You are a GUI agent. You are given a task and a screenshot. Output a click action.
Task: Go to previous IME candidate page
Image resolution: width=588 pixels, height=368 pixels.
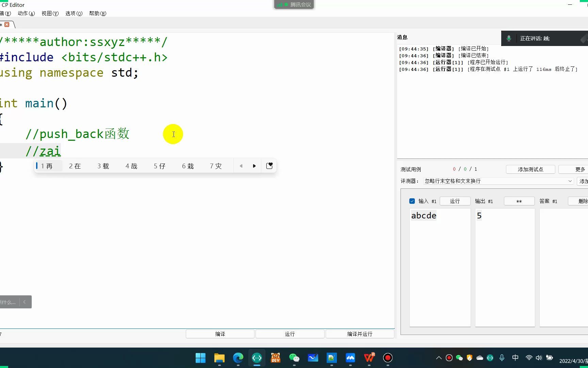click(241, 166)
